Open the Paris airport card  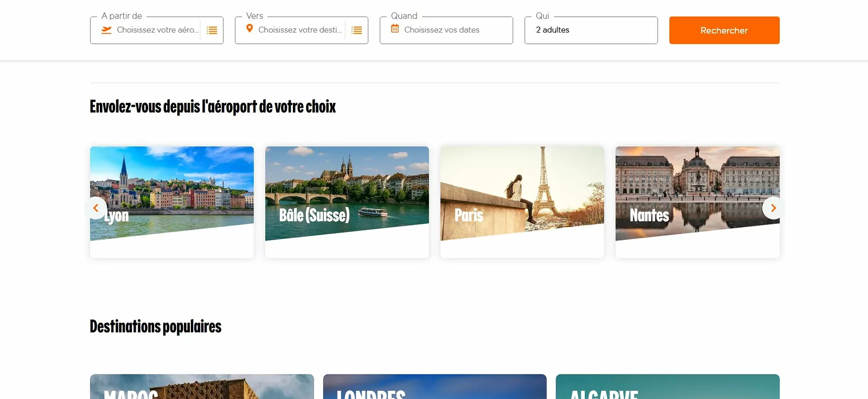(x=522, y=202)
